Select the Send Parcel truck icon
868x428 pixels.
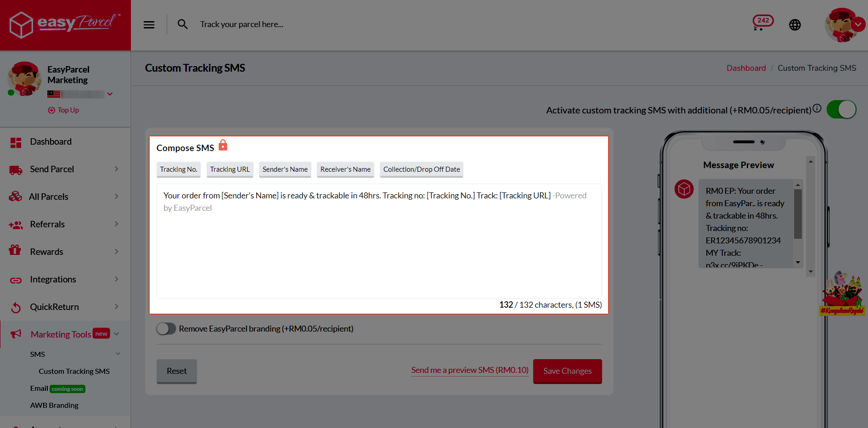(x=16, y=169)
